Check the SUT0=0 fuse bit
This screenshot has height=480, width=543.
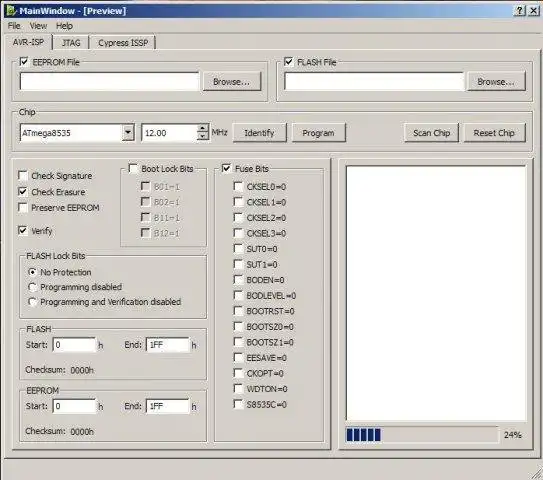point(239,249)
